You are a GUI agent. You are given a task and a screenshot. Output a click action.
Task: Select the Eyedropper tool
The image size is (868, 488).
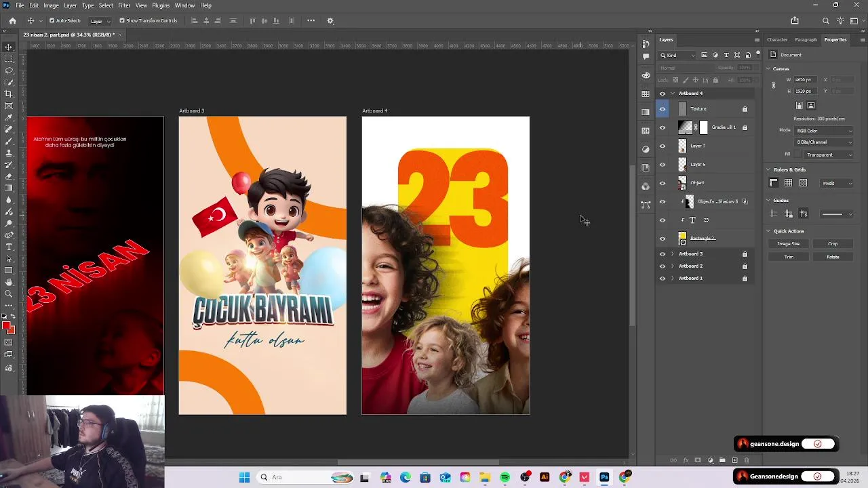coord(9,118)
